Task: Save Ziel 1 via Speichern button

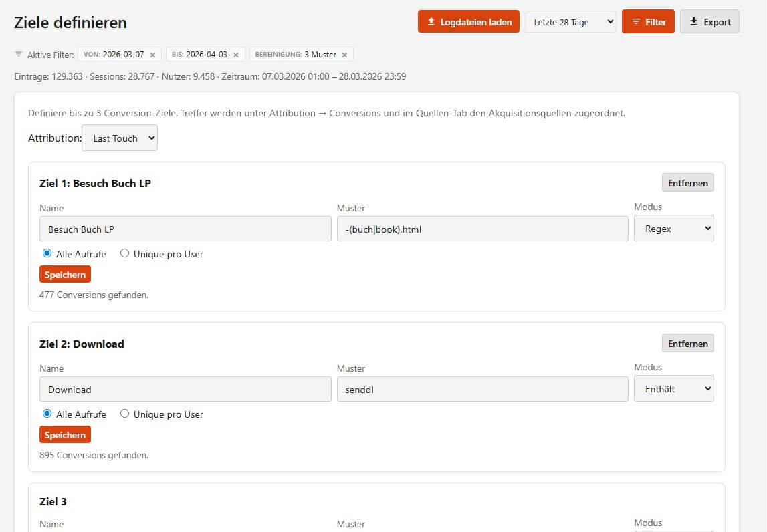Action: click(65, 274)
